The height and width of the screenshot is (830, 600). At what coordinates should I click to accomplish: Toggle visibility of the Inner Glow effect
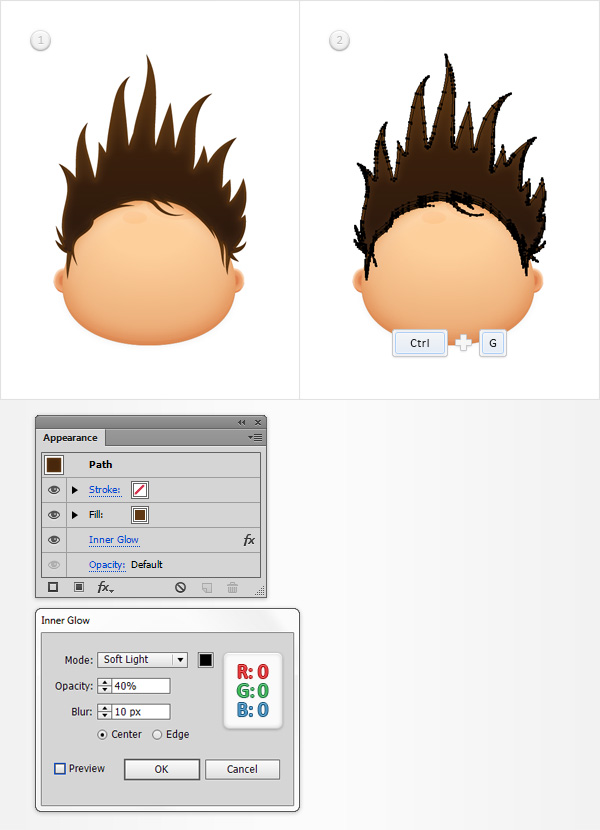pyautogui.click(x=53, y=540)
